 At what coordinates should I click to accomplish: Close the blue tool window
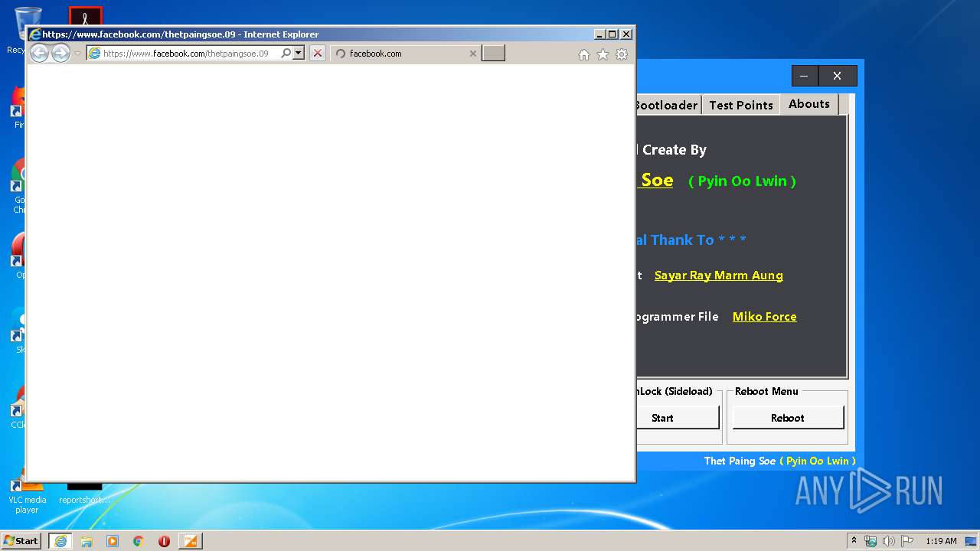[837, 76]
